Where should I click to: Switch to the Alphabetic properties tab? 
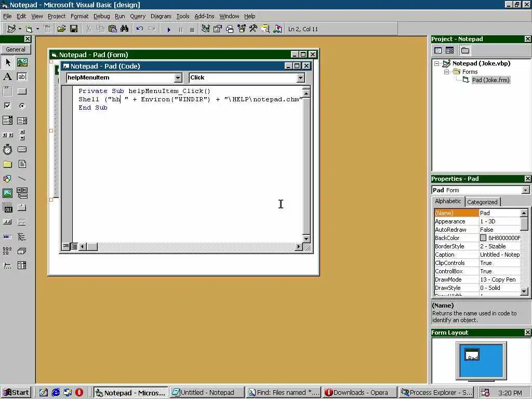(x=448, y=201)
